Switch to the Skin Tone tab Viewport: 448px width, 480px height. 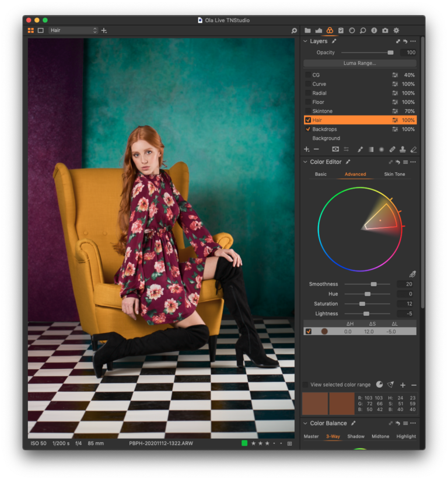point(394,174)
